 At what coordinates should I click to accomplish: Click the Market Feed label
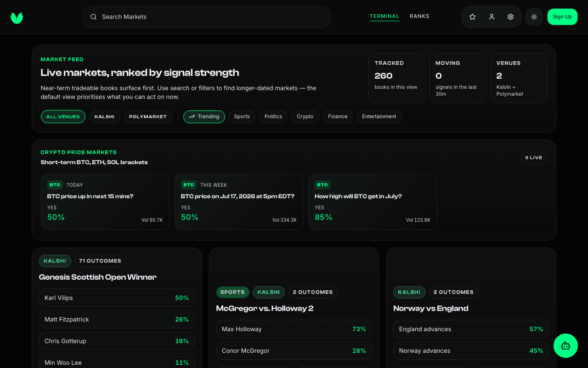click(62, 59)
